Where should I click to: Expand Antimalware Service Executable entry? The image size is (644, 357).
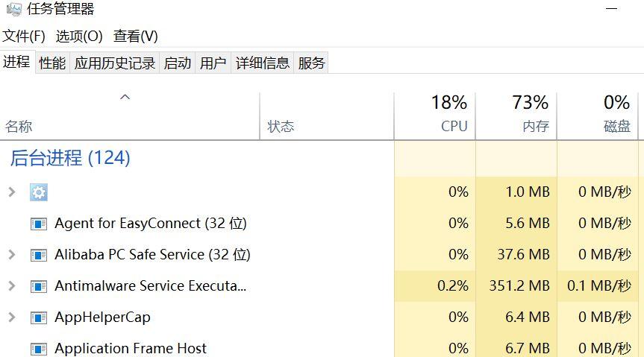click(12, 285)
